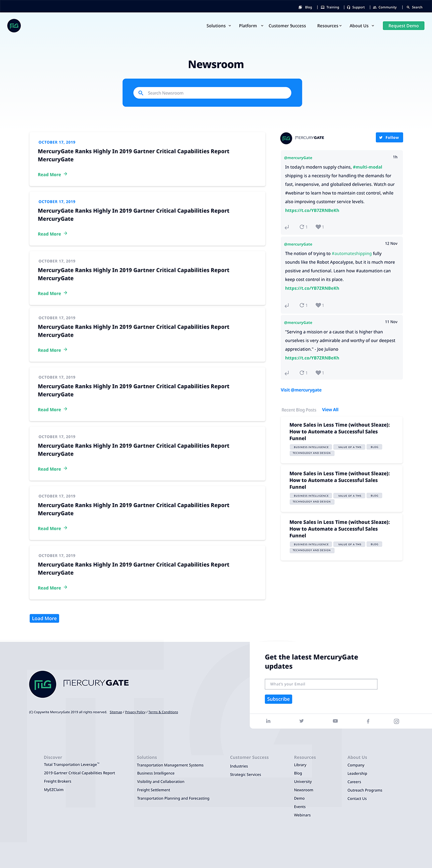
Task: Reply to the 12 Nov tweet
Action: pos(287,306)
